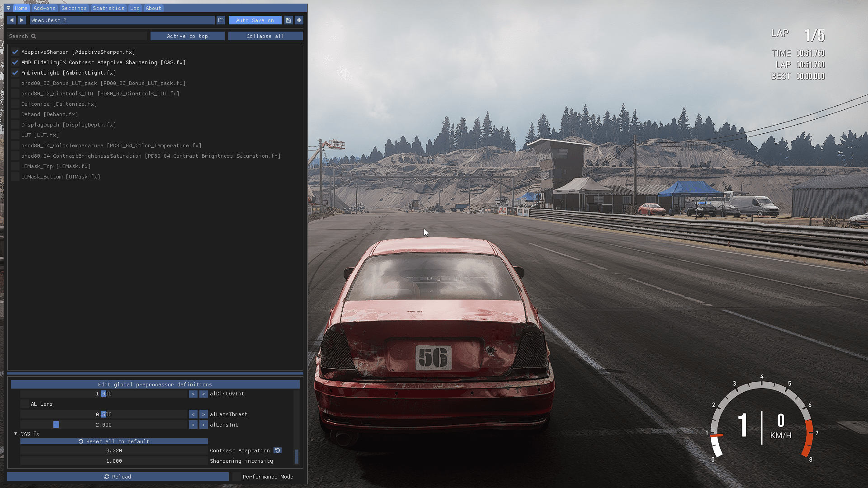Disable AMD FidelityFX CAS effect
Image resolution: width=868 pixels, height=488 pixels.
[x=15, y=62]
